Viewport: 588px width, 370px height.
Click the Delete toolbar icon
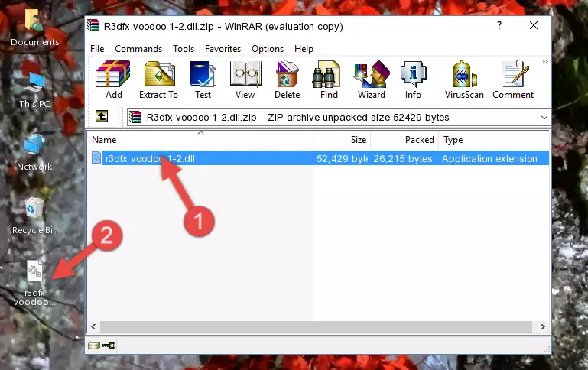point(287,80)
